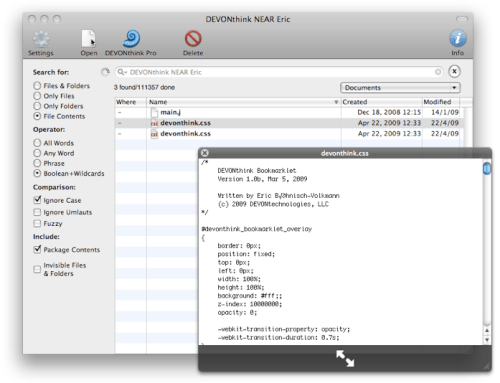This screenshot has width=500, height=383.
Task: Launch DEVONthink Pro from toolbar
Action: point(131,39)
